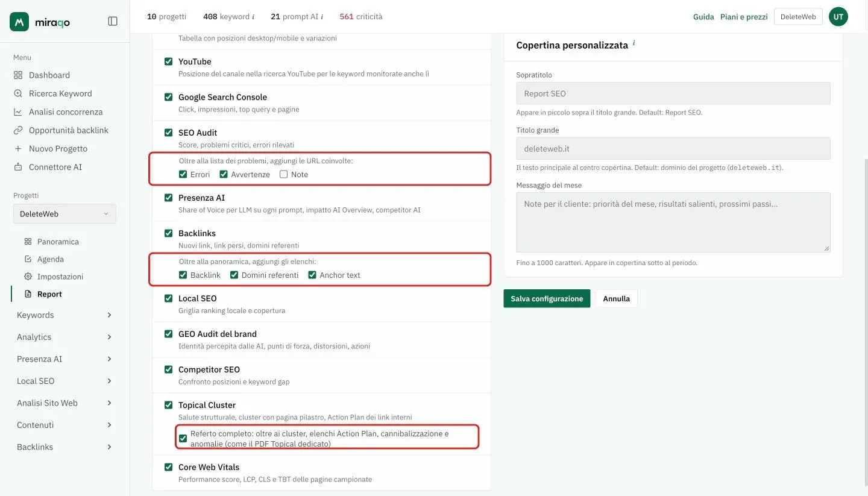Click the Connettore AI robot icon

pyautogui.click(x=18, y=167)
